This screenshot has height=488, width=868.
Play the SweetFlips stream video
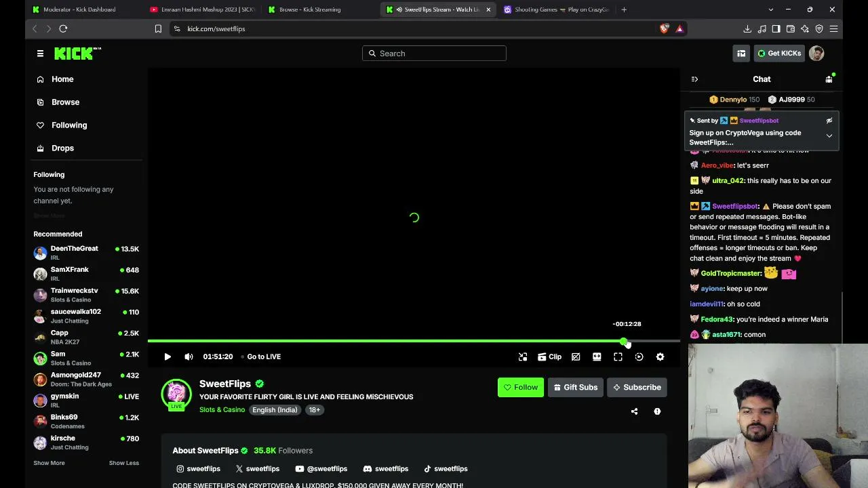click(x=167, y=357)
